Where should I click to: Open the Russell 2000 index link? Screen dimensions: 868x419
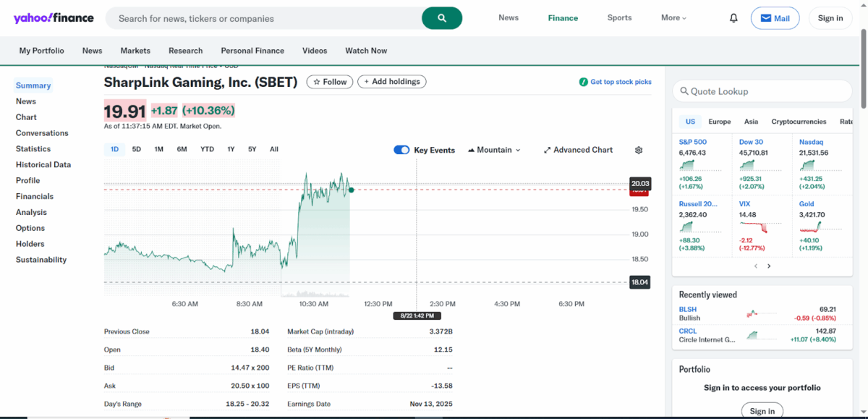coord(698,204)
